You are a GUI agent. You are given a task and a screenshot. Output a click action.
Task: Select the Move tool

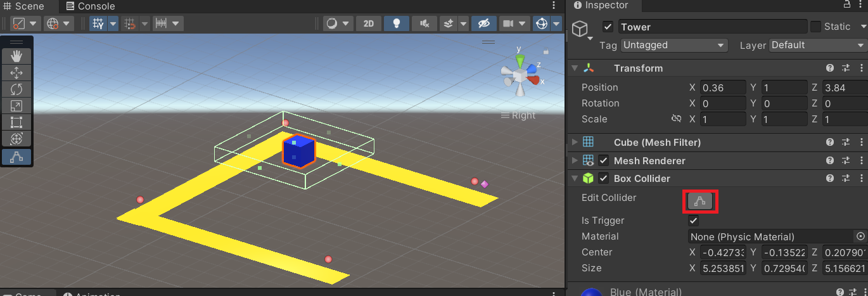click(x=17, y=73)
